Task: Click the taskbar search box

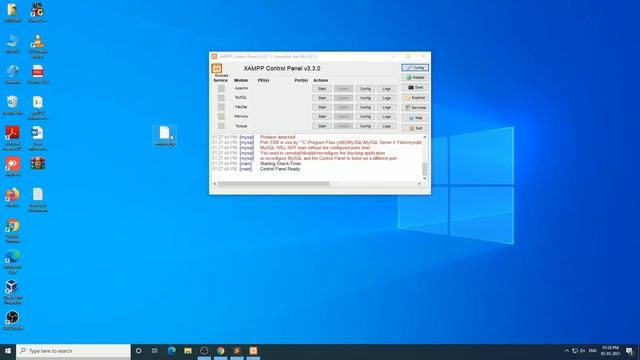Action: coord(73,351)
